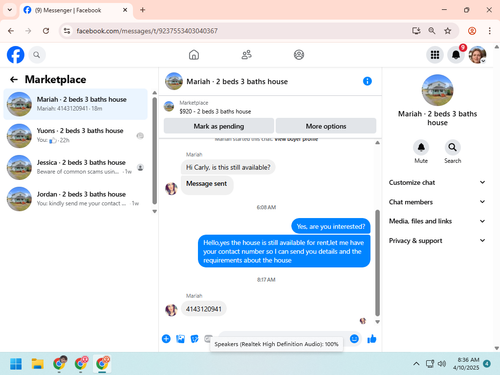Open the speaker volume tray icon
Image resolution: width=500 pixels, height=375 pixels.
(442, 364)
